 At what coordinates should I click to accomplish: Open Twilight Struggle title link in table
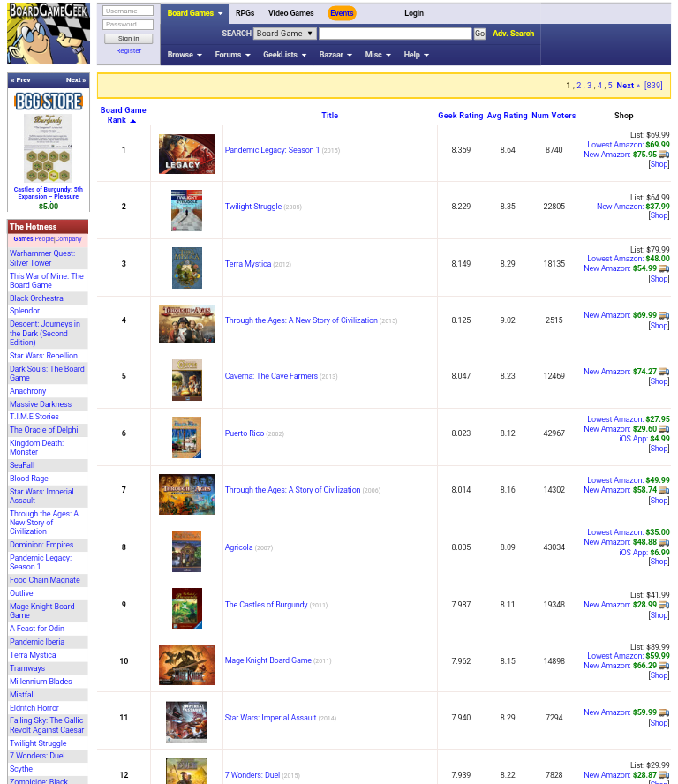tap(253, 207)
